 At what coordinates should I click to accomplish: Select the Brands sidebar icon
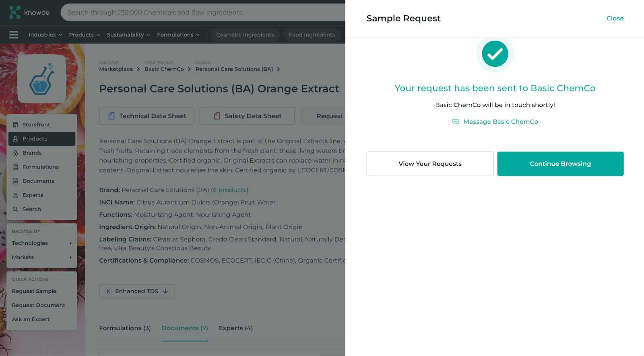coord(16,153)
